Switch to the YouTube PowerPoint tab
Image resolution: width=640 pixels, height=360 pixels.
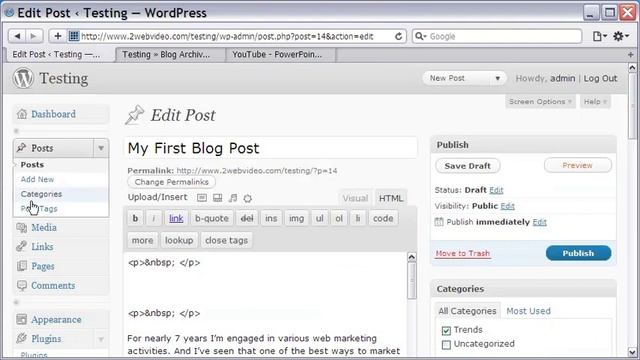pos(281,55)
